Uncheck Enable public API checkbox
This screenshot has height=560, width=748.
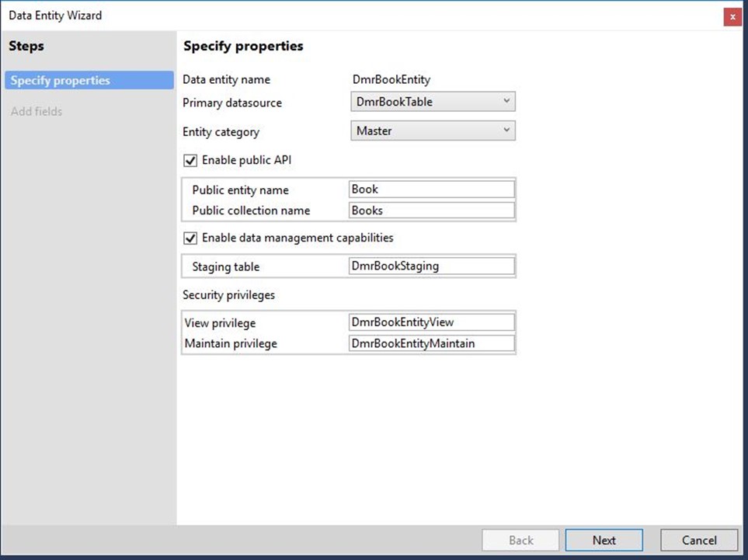coord(190,160)
